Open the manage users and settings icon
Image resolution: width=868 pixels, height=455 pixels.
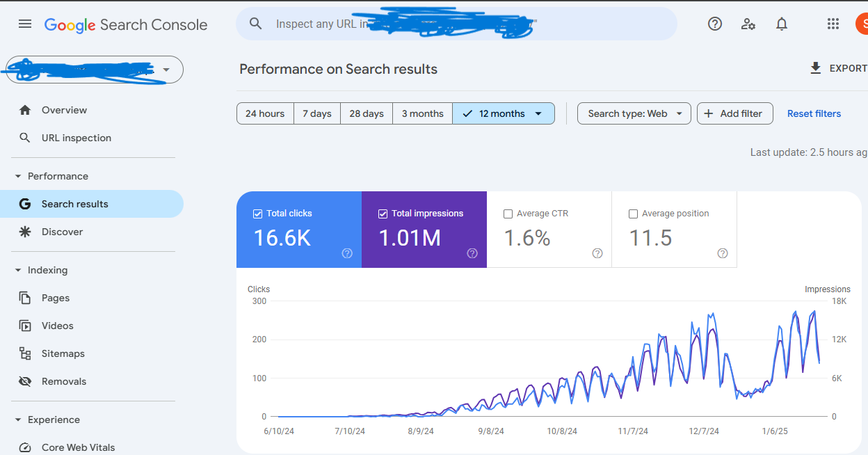[x=748, y=24]
